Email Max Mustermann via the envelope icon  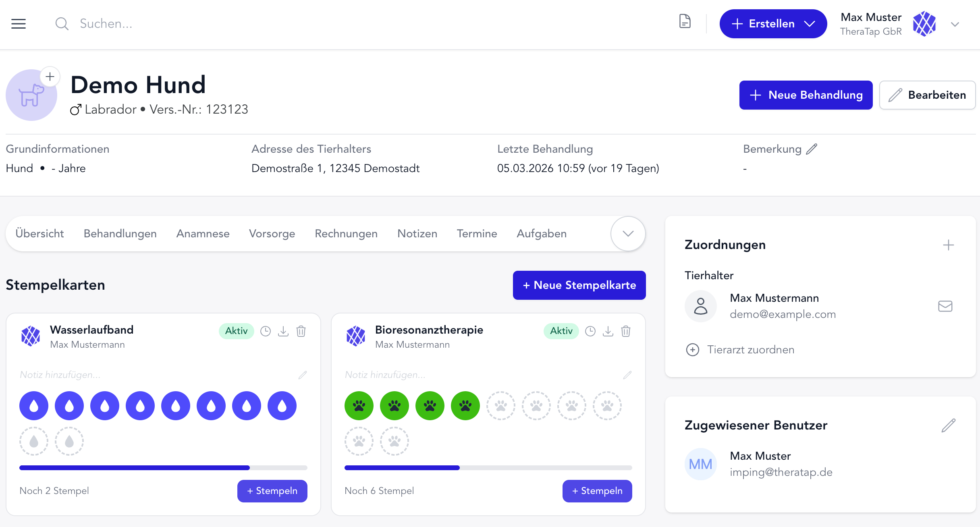pyautogui.click(x=945, y=306)
